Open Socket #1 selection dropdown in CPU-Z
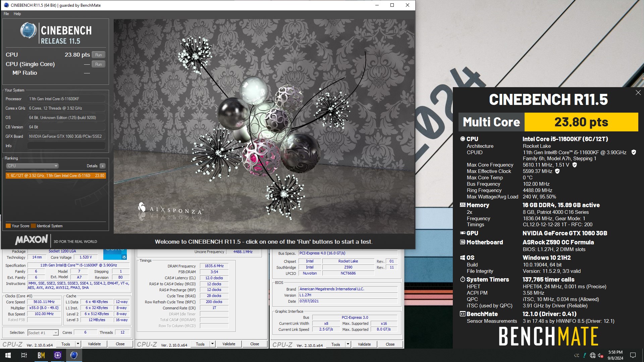 click(43, 333)
